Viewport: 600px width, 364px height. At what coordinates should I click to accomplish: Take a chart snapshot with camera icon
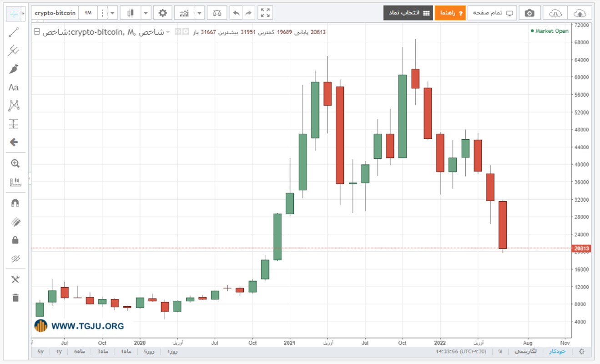(x=529, y=13)
